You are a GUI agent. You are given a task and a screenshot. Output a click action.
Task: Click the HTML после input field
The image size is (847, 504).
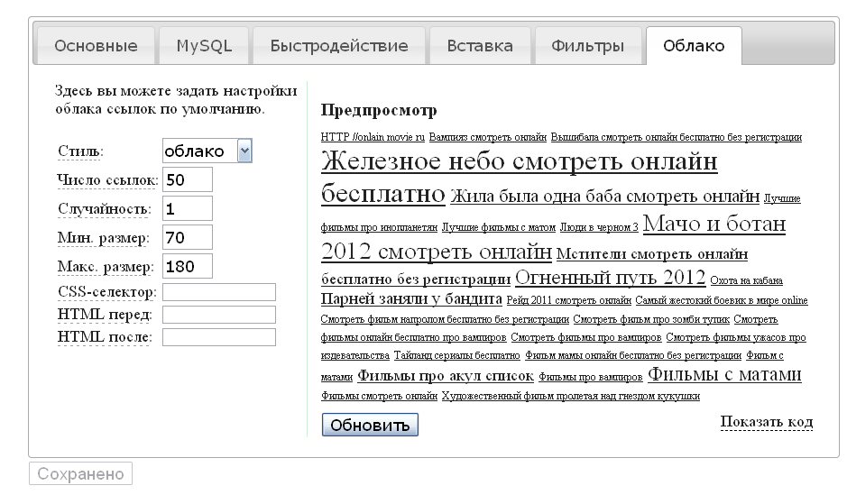click(218, 337)
